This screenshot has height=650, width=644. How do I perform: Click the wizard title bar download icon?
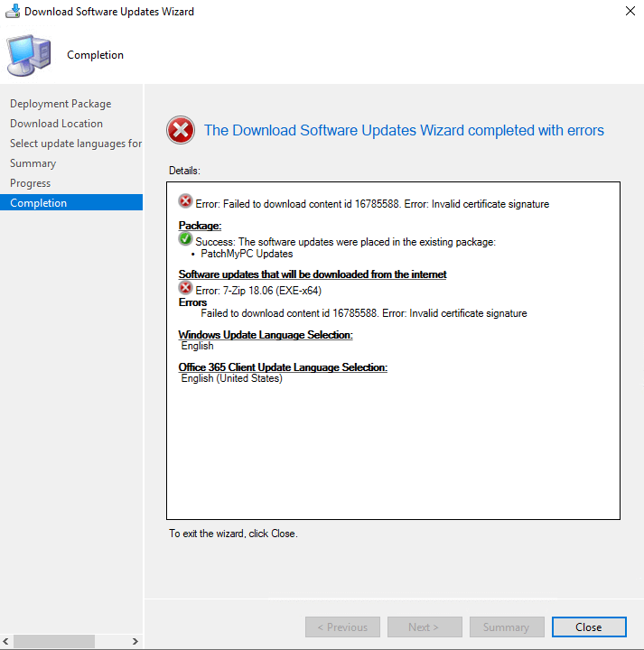click(x=13, y=11)
